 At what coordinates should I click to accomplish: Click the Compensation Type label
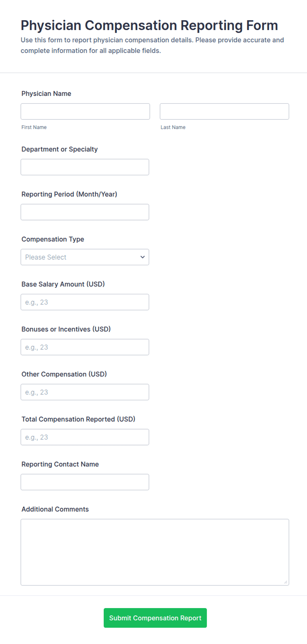pos(53,239)
